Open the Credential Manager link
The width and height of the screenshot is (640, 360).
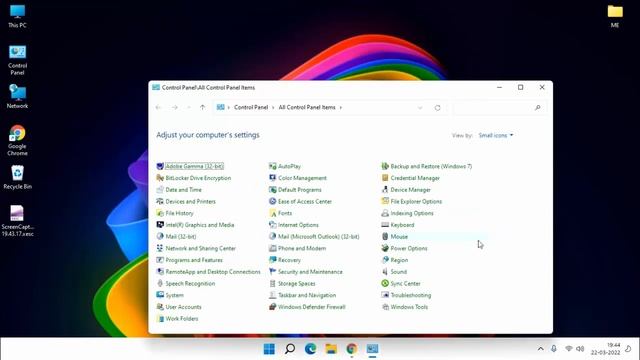coord(415,178)
